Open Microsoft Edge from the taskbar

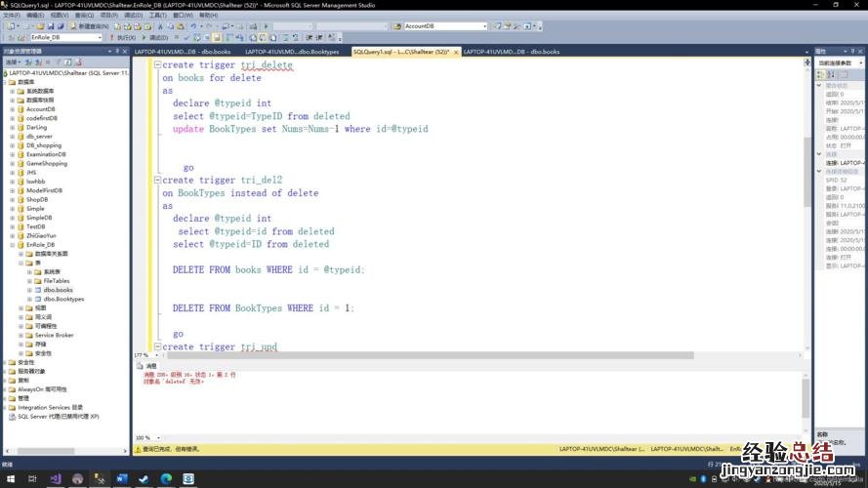coord(167,479)
